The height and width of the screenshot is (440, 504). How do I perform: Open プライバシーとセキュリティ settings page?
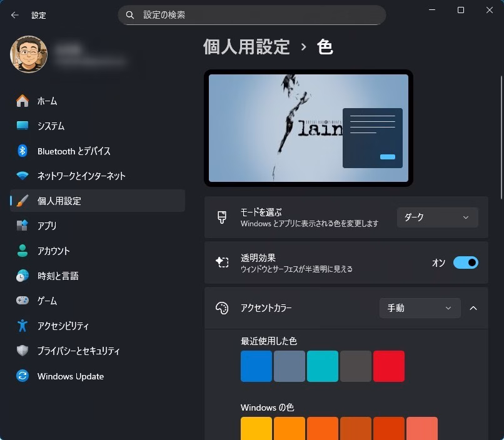coord(78,351)
